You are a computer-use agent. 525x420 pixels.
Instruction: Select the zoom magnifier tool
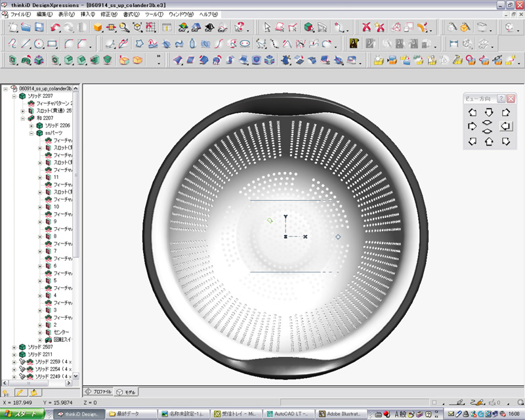click(124, 28)
